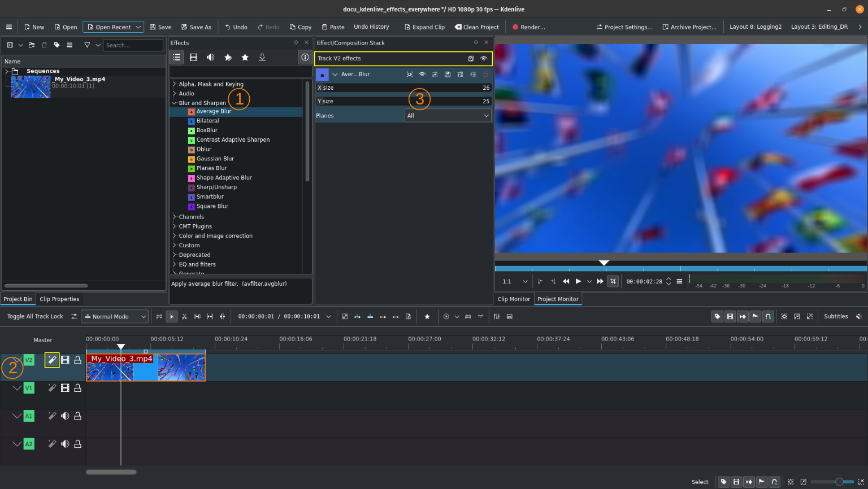The image size is (868, 489).
Task: Select the razor (scissors) tool in timeline toolbar
Action: click(184, 317)
